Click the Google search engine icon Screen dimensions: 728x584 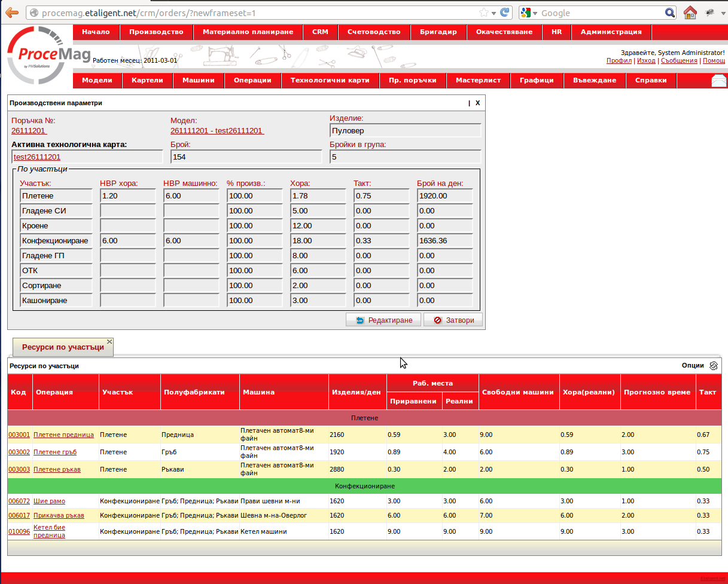tap(526, 13)
